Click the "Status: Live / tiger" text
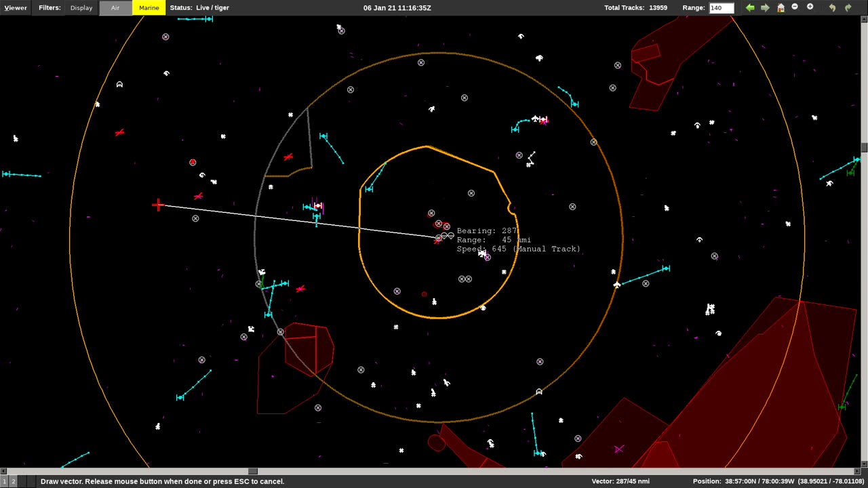The height and width of the screenshot is (488, 868). (x=199, y=7)
